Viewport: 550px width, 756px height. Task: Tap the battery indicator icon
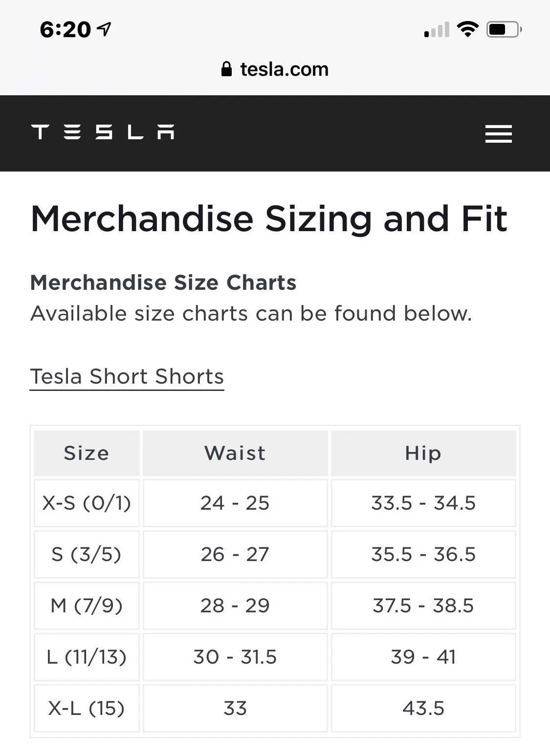[504, 29]
